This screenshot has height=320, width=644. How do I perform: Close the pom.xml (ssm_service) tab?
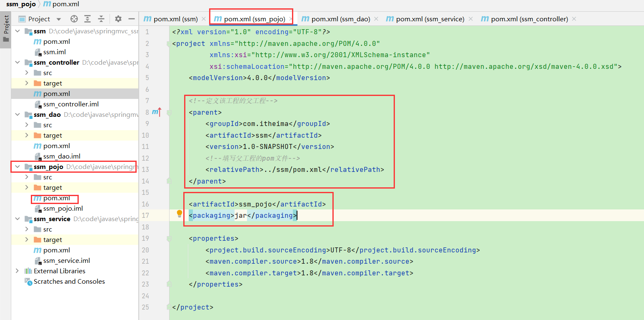tap(471, 19)
